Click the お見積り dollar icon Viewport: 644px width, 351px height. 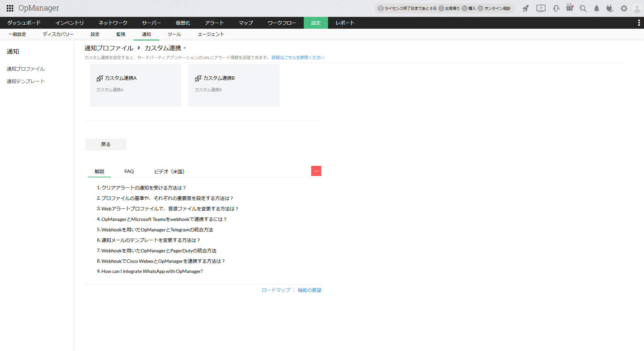[x=441, y=8]
